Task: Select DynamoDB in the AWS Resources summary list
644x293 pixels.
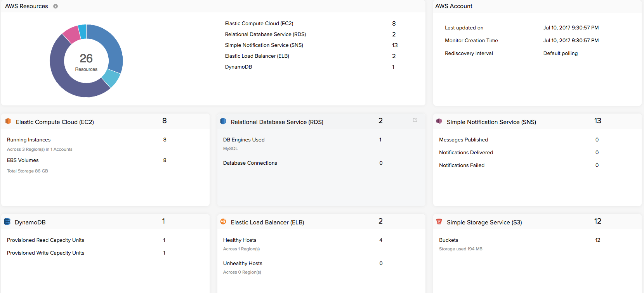Action: (x=238, y=67)
